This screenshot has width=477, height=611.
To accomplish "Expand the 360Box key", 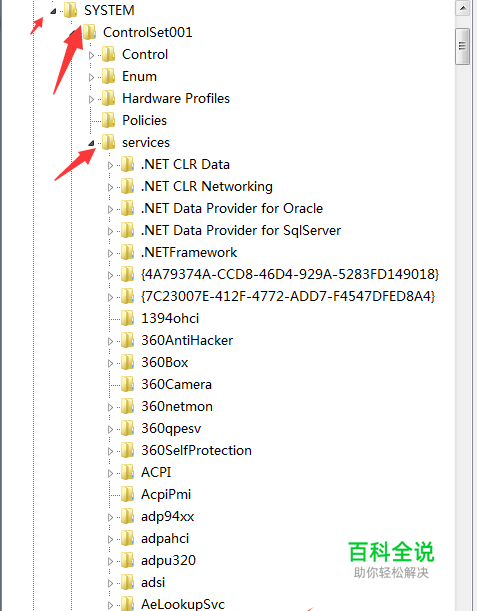I will [x=110, y=363].
